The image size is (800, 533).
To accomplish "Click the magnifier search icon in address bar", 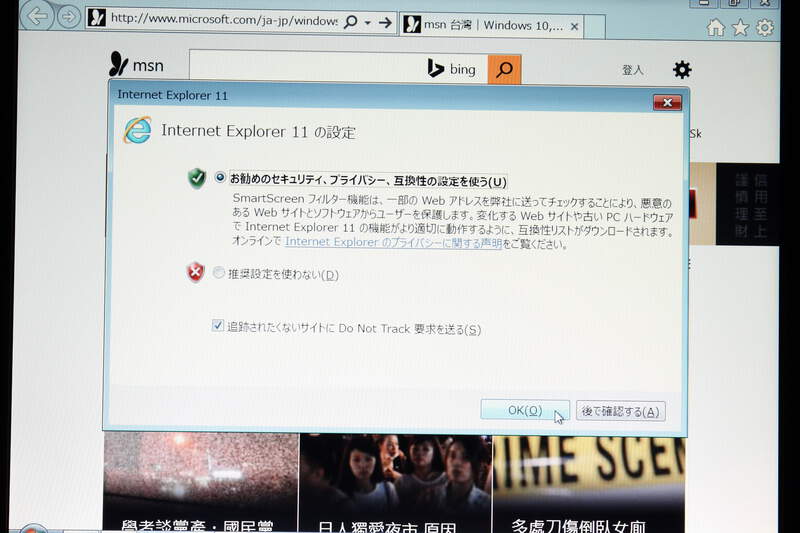I will coord(351,22).
